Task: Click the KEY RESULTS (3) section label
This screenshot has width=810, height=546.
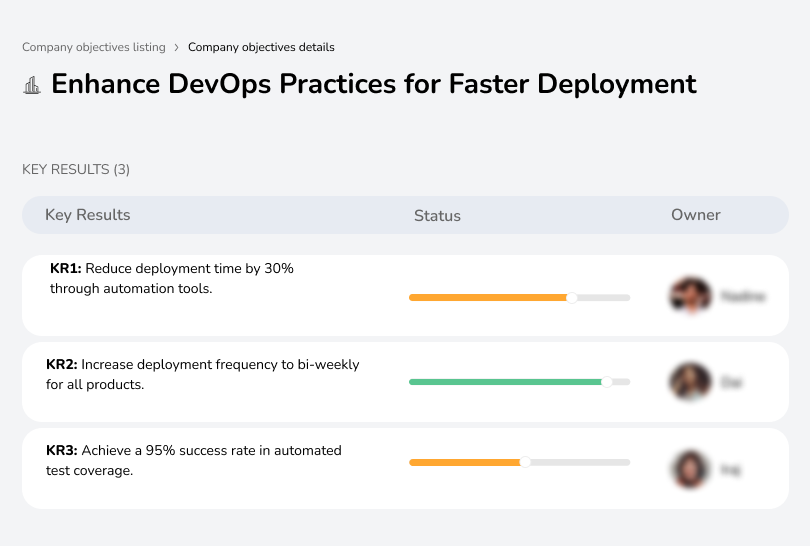Action: coord(76,169)
